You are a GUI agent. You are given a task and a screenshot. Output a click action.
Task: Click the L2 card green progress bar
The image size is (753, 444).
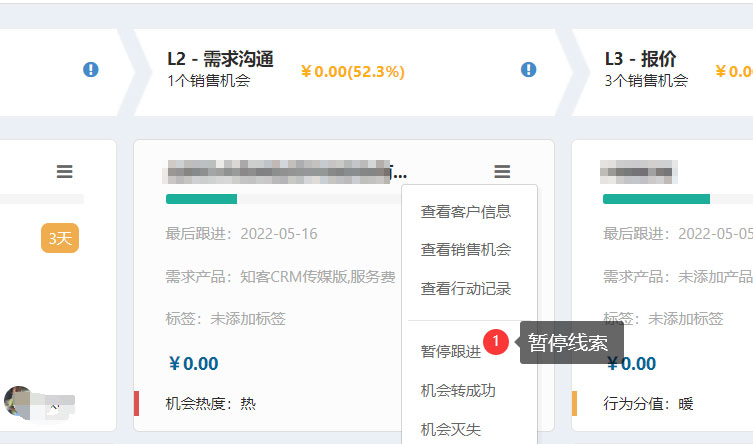201,199
